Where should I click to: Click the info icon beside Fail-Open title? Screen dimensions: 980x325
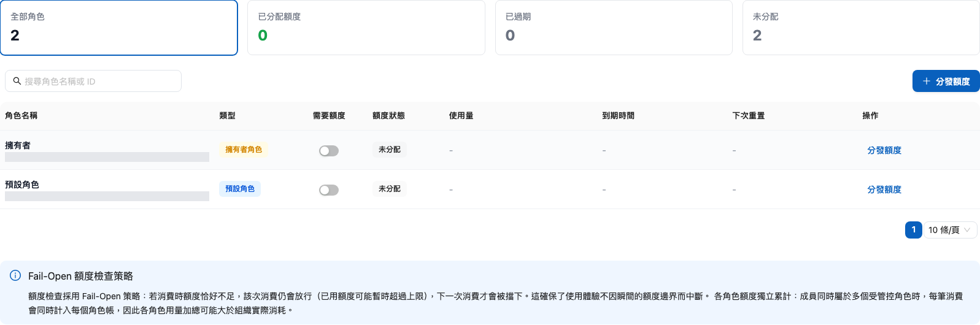click(15, 276)
